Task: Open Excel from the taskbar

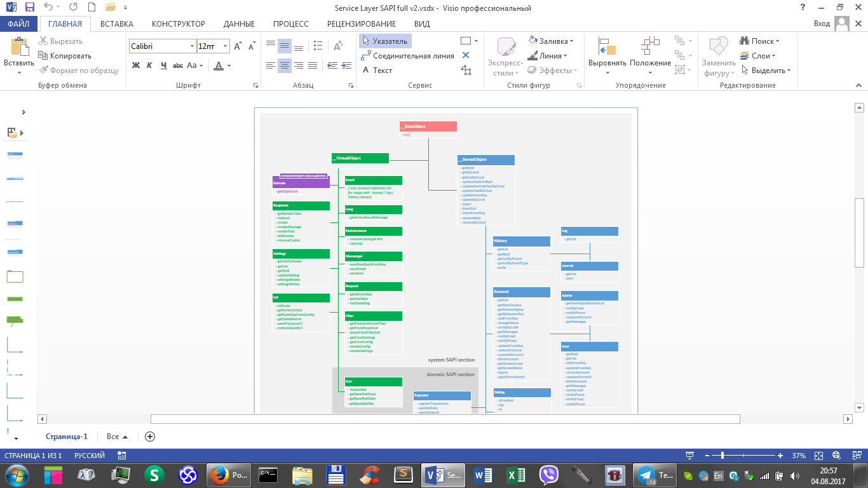Action: 515,475
